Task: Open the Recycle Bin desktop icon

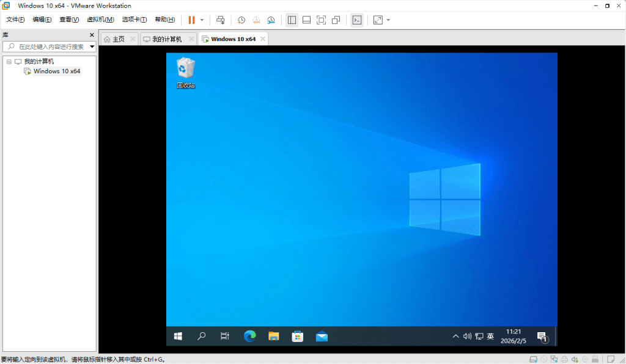Action: pyautogui.click(x=186, y=73)
